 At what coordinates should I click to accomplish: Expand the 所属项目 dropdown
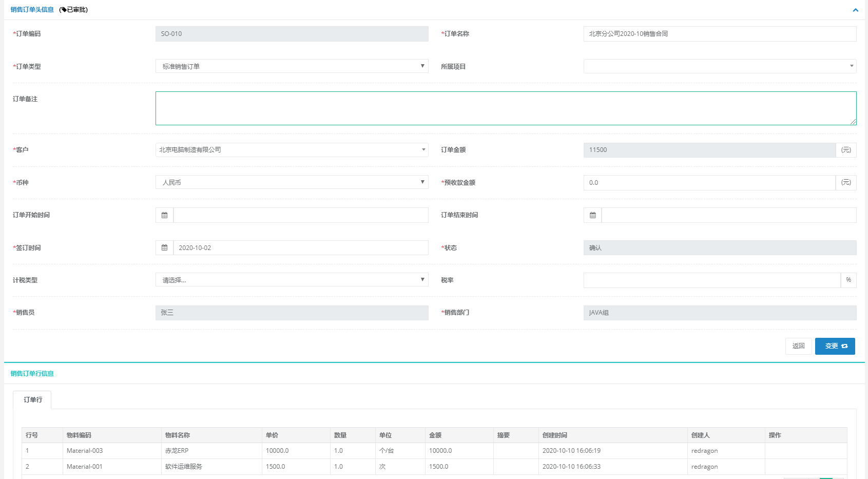coord(719,66)
